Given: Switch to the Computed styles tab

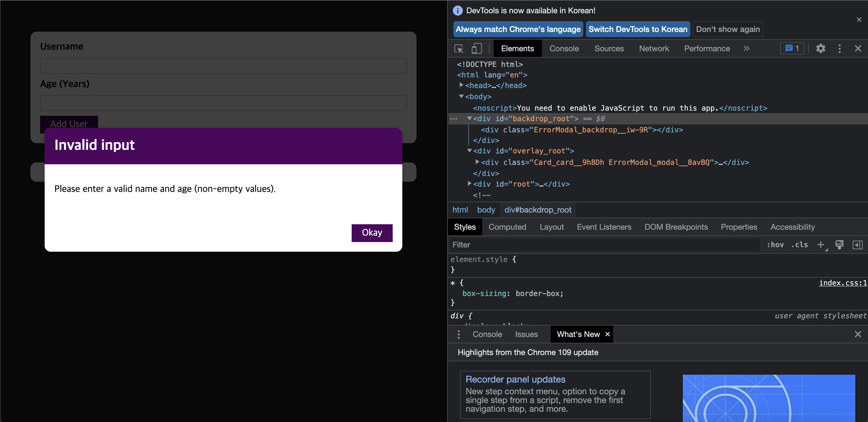Looking at the screenshot, I should tap(507, 227).
